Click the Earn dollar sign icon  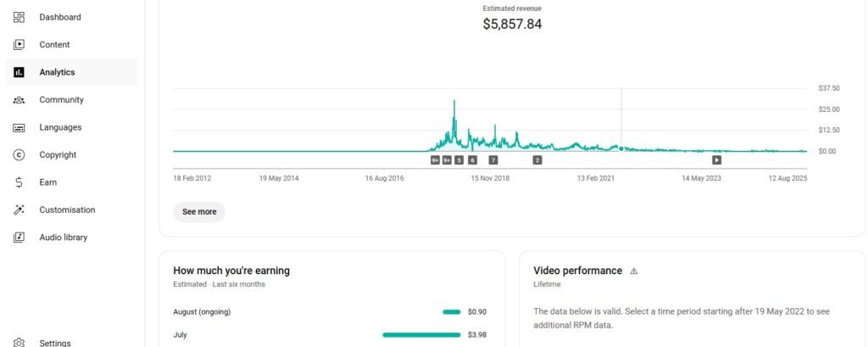pyautogui.click(x=19, y=182)
